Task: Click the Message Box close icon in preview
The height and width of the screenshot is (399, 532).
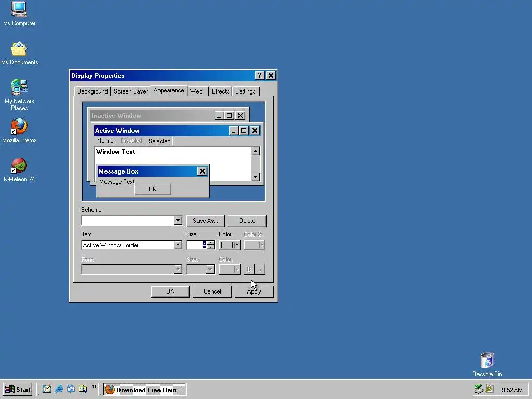Action: pos(202,171)
